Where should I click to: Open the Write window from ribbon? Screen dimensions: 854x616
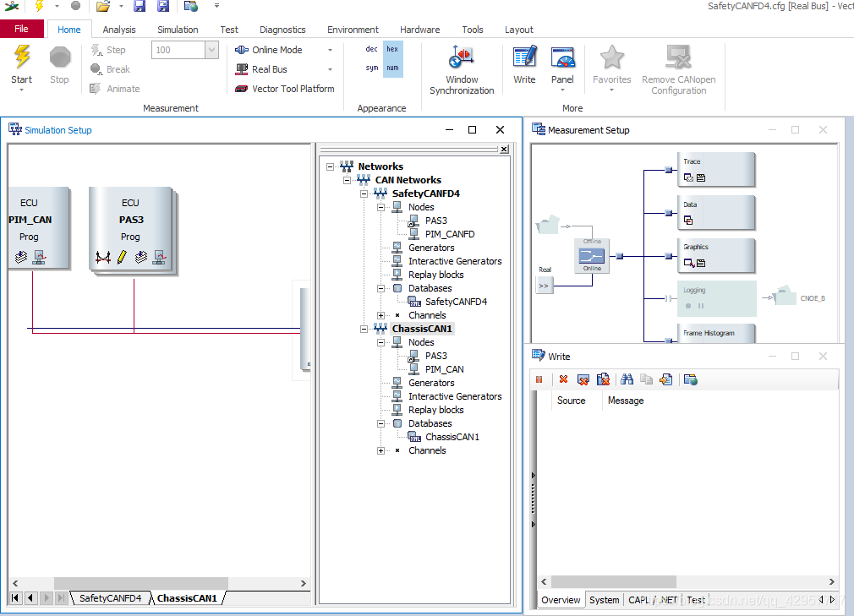pyautogui.click(x=524, y=64)
